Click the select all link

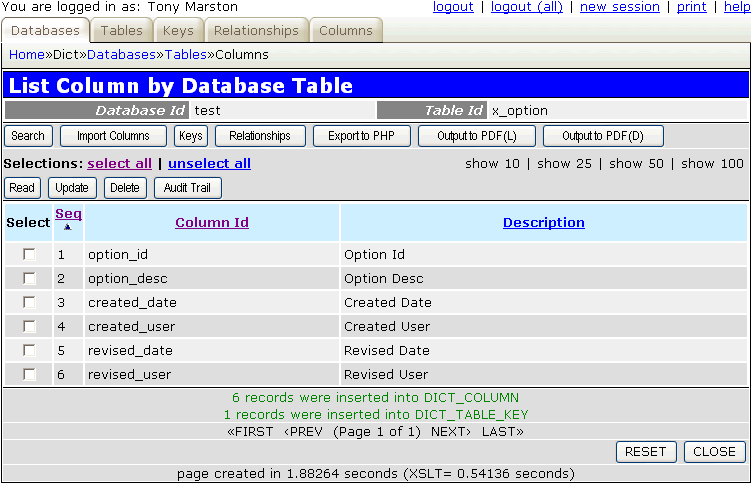point(120,163)
